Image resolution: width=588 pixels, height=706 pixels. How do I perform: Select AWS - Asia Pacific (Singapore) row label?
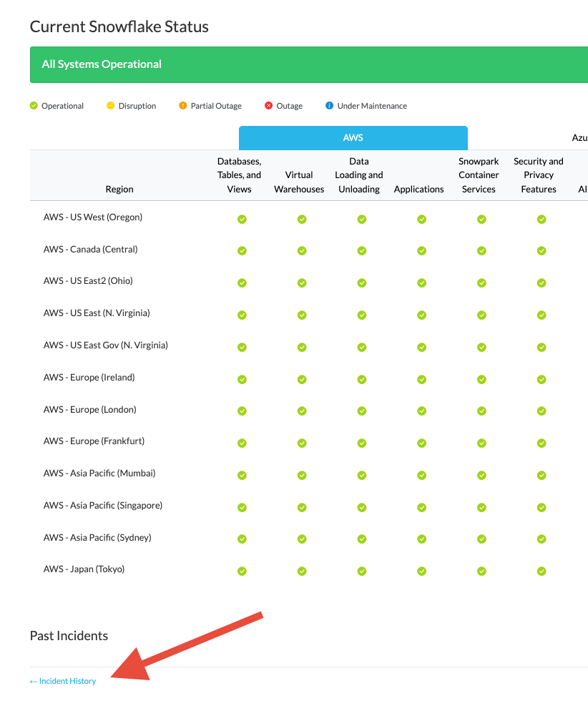[x=103, y=505]
